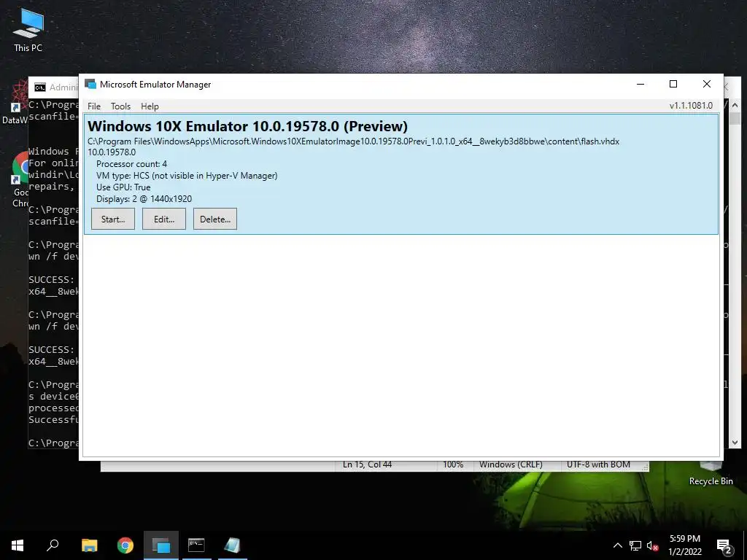Open the Google Chrome desktop shortcut
The width and height of the screenshot is (747, 560).
tap(19, 180)
